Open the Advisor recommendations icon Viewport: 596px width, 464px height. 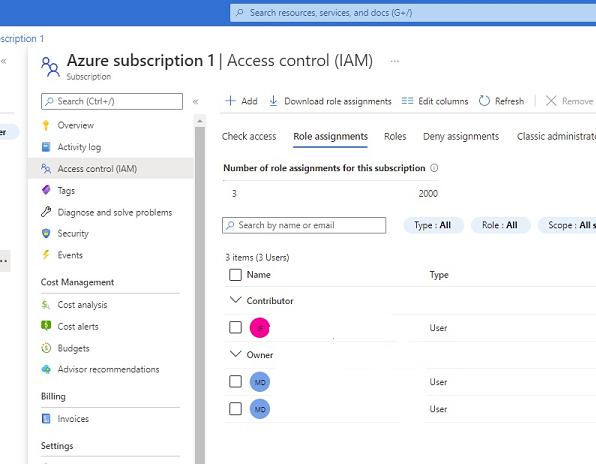tap(46, 369)
